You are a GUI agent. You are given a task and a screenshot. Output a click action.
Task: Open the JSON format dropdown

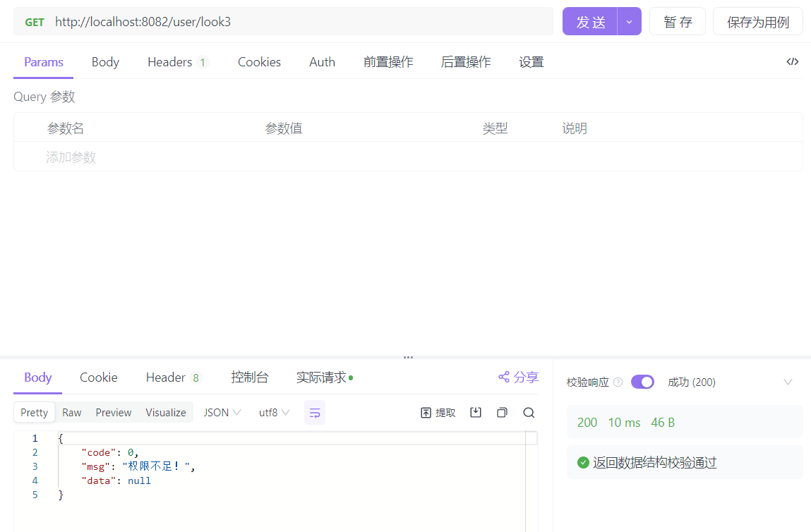pos(222,413)
